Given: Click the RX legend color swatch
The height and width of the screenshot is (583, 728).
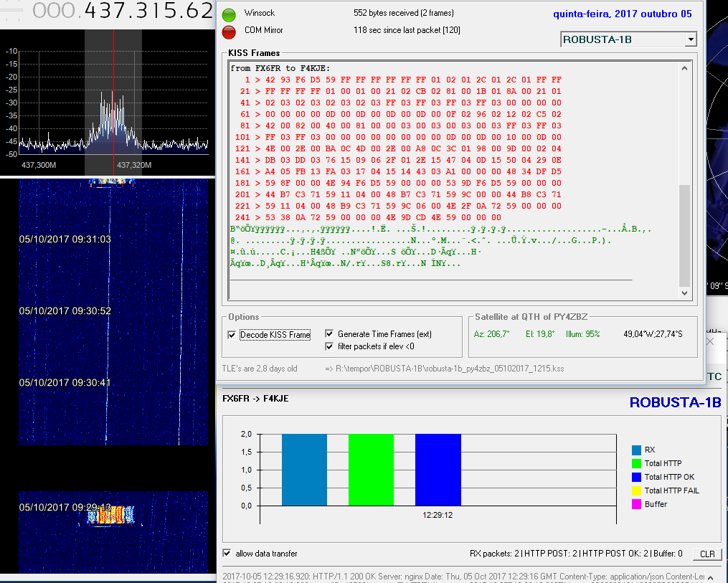Looking at the screenshot, I should click(x=635, y=450).
